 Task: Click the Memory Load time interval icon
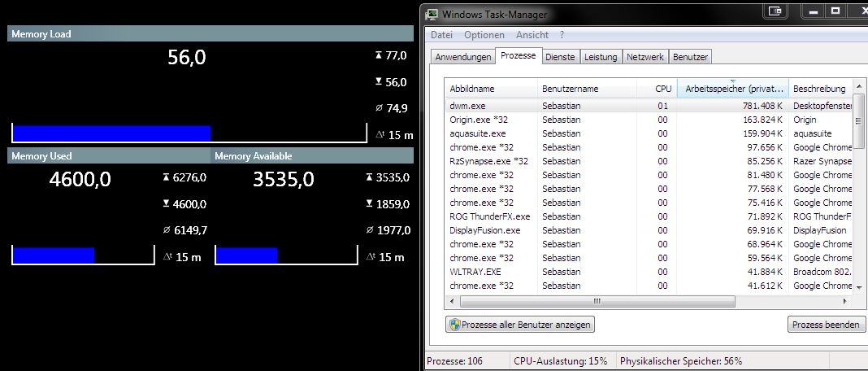click(x=380, y=134)
